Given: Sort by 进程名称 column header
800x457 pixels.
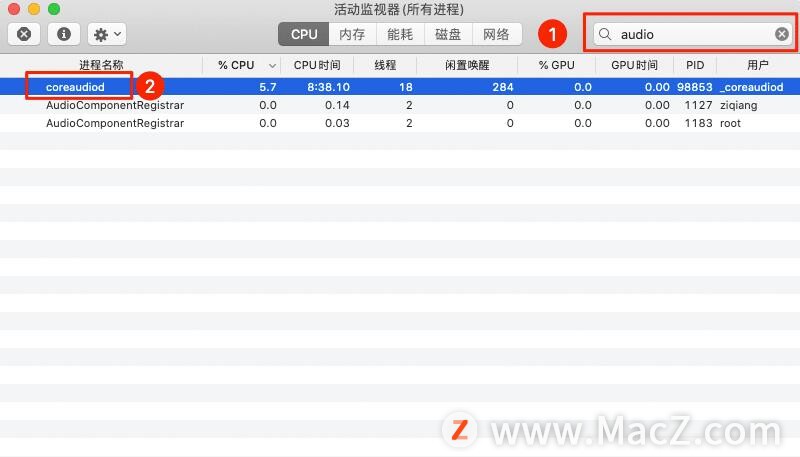Looking at the screenshot, I should coord(101,65).
